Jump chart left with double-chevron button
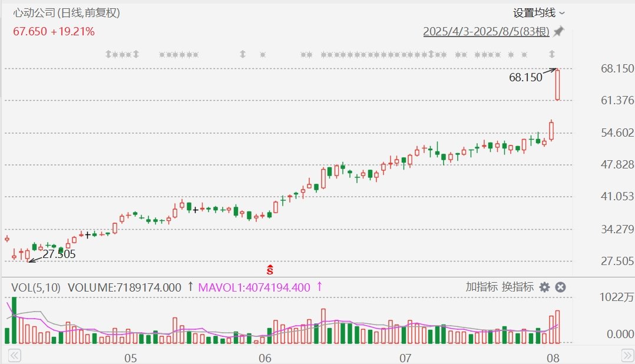The height and width of the screenshot is (364, 635). [x=15, y=356]
